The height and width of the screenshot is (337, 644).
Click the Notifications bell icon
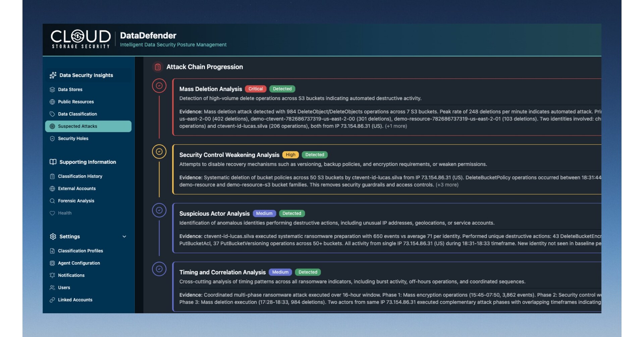tap(52, 275)
